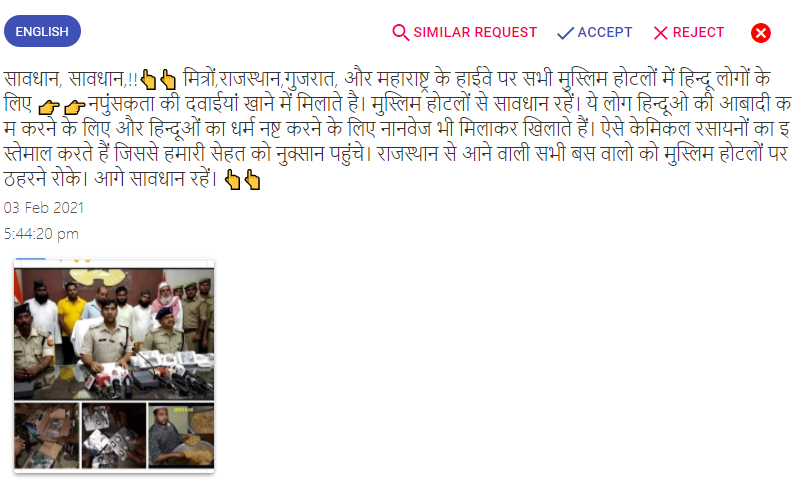Viewport: 796px width, 485px height.
Task: Click the opening word सावधान in message
Action: (32, 79)
